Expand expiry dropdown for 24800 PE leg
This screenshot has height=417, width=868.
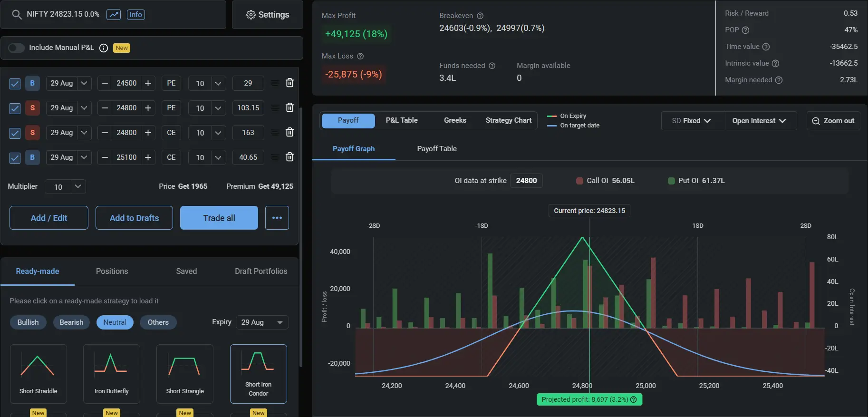[84, 108]
